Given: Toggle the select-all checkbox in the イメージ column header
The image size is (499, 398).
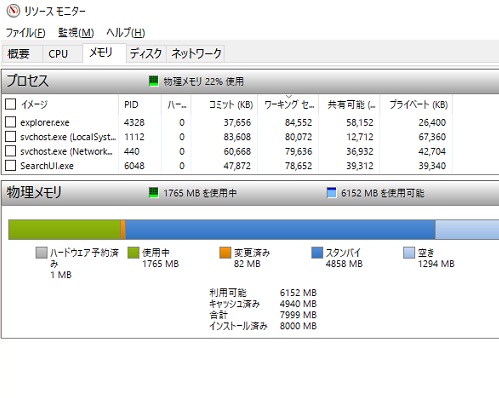Looking at the screenshot, I should (11, 104).
